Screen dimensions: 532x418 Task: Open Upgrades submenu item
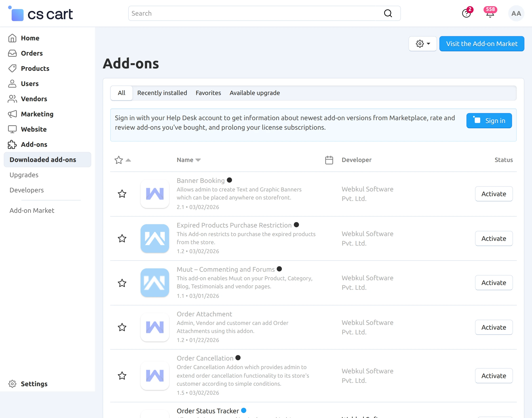(x=24, y=175)
